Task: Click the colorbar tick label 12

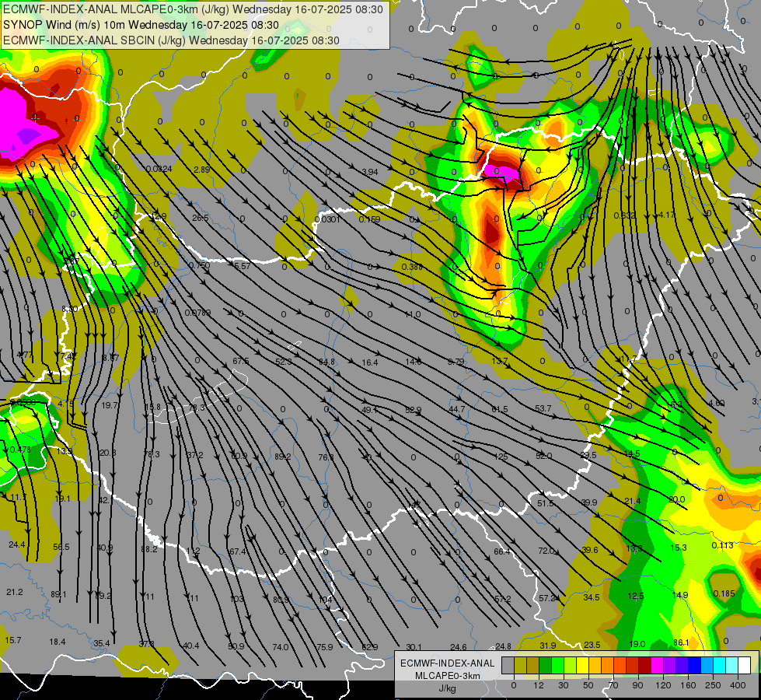Action: 538,685
